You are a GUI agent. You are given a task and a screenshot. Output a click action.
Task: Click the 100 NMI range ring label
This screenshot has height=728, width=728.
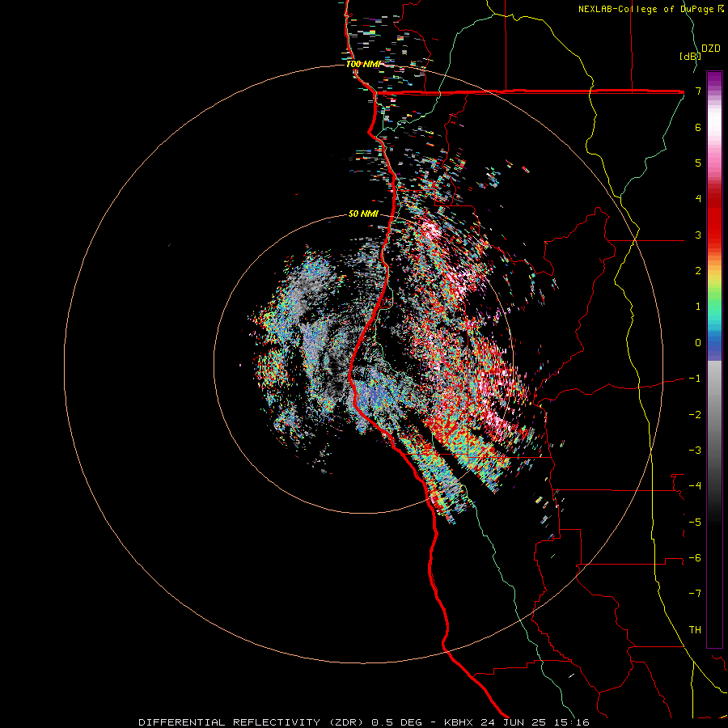click(x=363, y=64)
